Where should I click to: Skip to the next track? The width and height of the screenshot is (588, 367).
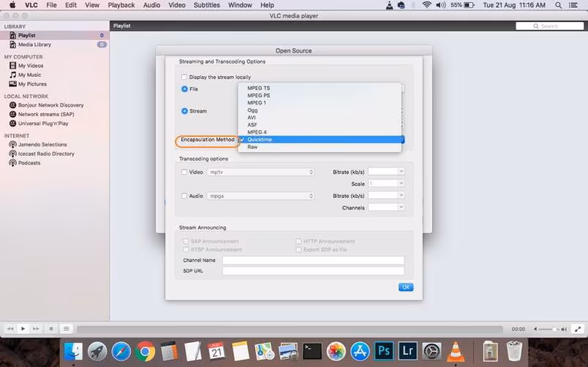pos(36,329)
